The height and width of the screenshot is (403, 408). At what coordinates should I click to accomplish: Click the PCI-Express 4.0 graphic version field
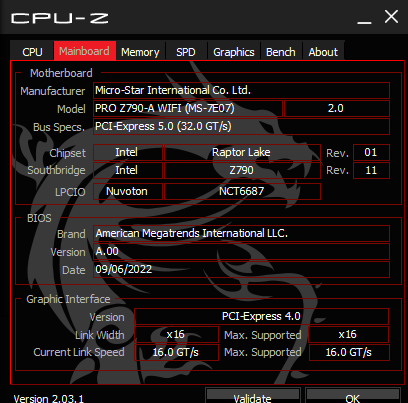click(x=261, y=316)
